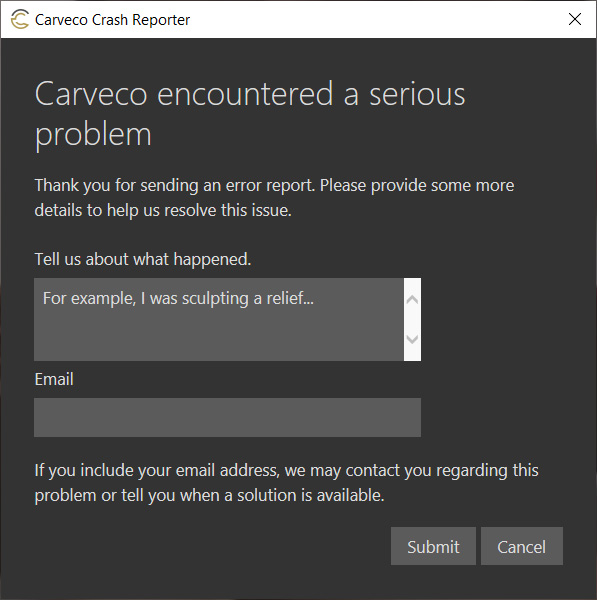
Task: Click the Carveco logo icon in title bar
Action: click(x=20, y=20)
